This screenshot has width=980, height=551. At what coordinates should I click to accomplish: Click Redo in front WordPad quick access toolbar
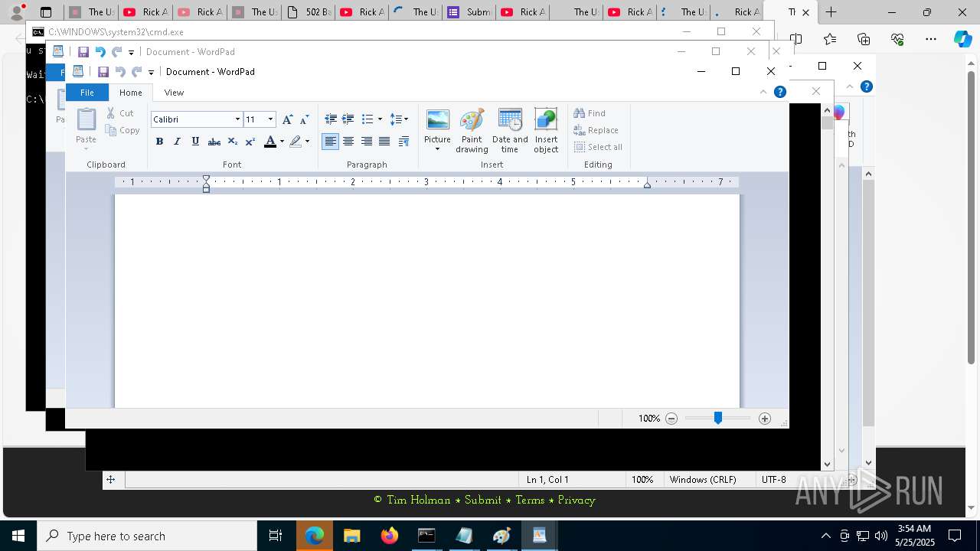(137, 72)
